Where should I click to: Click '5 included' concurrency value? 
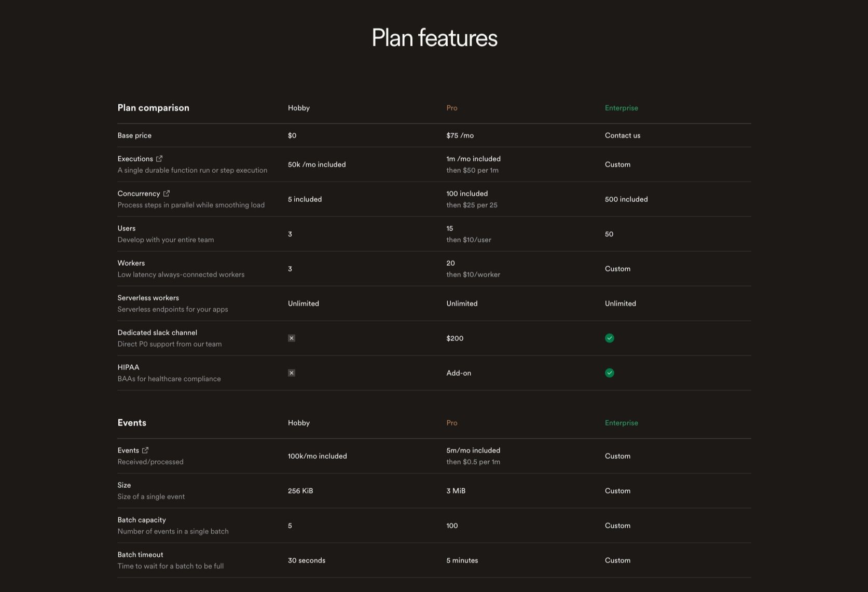pos(305,199)
